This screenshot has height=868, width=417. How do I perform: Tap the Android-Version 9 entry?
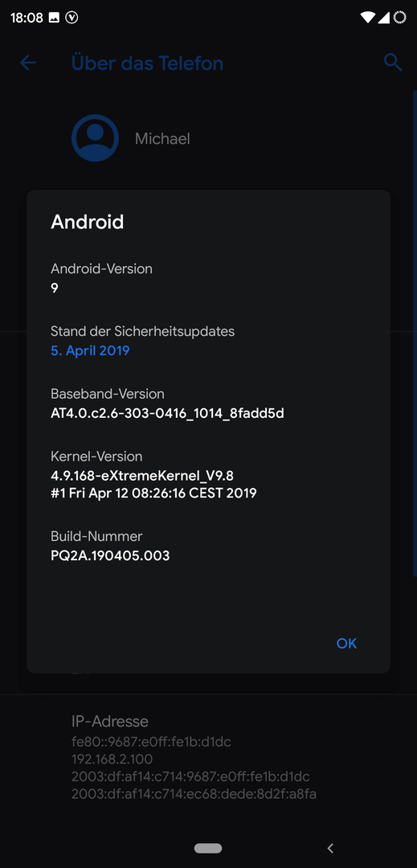click(x=209, y=278)
